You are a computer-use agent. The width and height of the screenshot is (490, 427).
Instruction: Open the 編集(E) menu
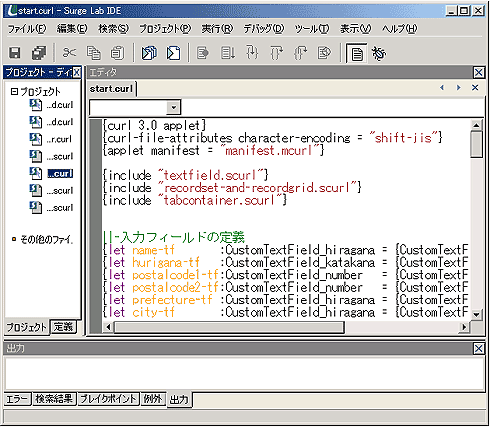pyautogui.click(x=72, y=29)
